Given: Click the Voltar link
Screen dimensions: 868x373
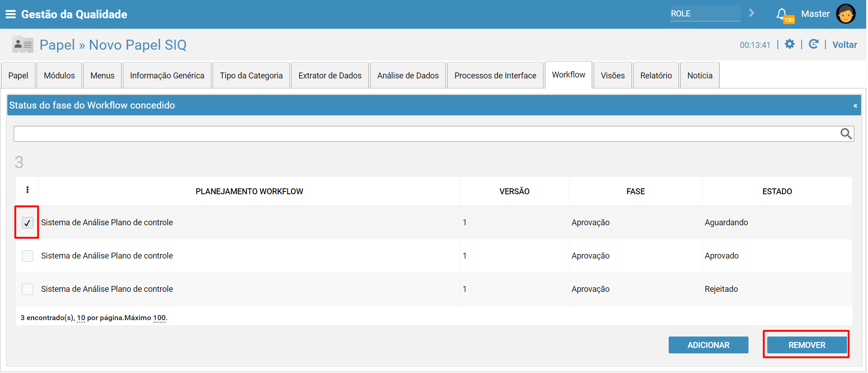Looking at the screenshot, I should pos(844,45).
